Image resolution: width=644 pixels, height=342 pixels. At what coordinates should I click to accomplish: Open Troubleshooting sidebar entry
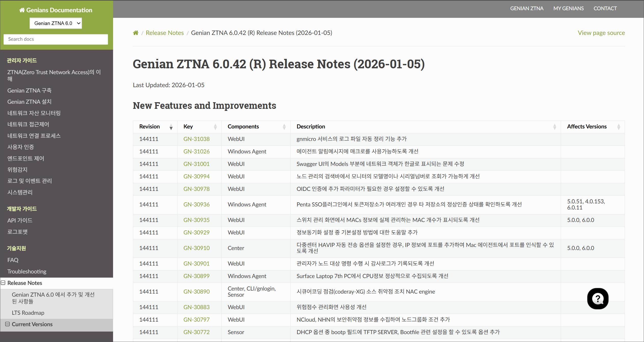[27, 271]
